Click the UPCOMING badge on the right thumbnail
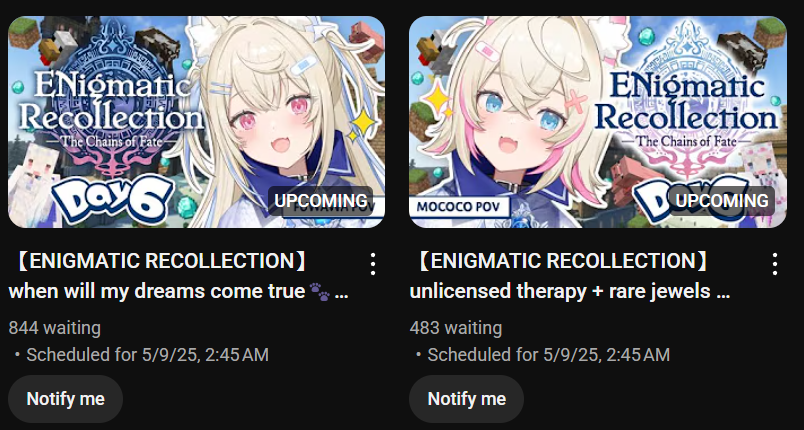 click(722, 200)
